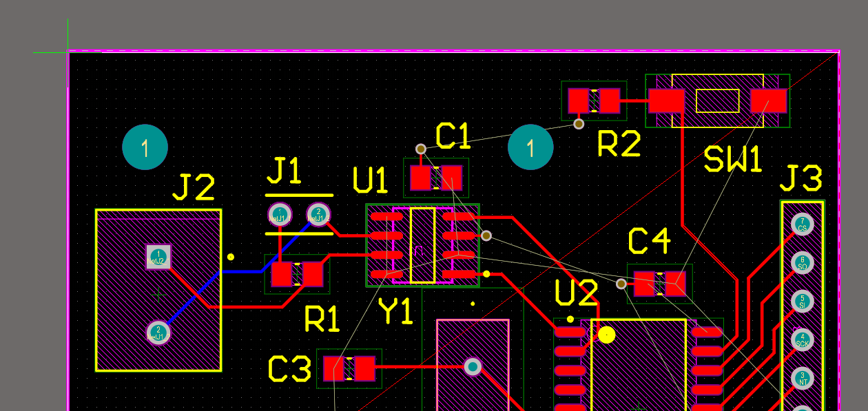The width and height of the screenshot is (868, 411).
Task: Click J3 pad 4 labeled SCK
Action: [x=803, y=340]
